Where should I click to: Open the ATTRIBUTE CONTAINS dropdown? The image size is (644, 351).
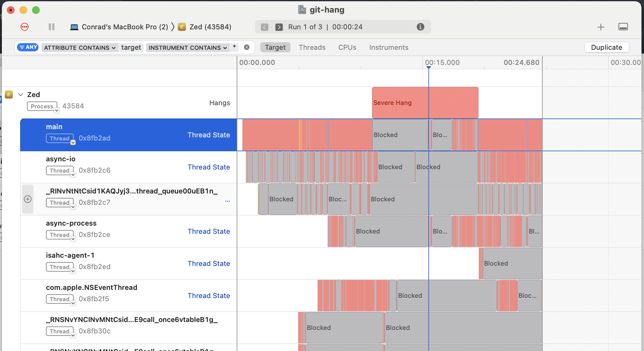[80, 48]
